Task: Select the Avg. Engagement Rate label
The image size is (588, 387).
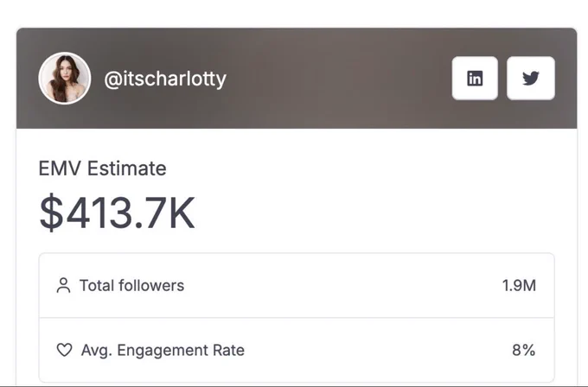Action: pos(163,350)
